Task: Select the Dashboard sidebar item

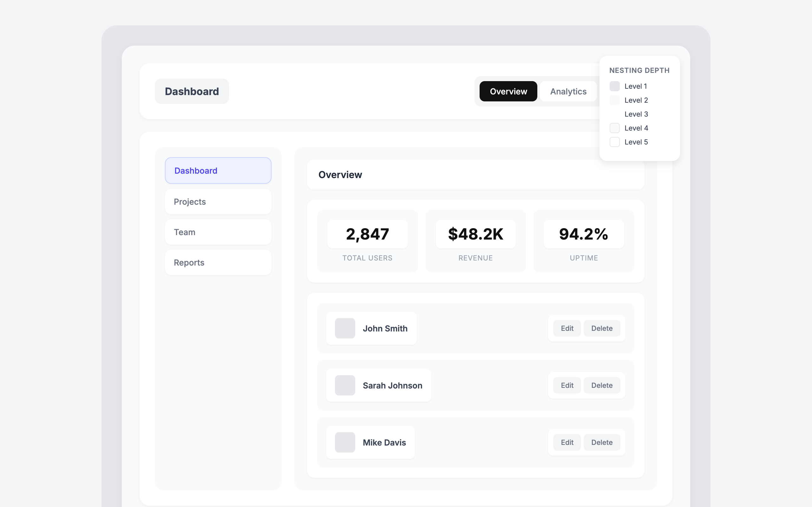Action: tap(218, 170)
